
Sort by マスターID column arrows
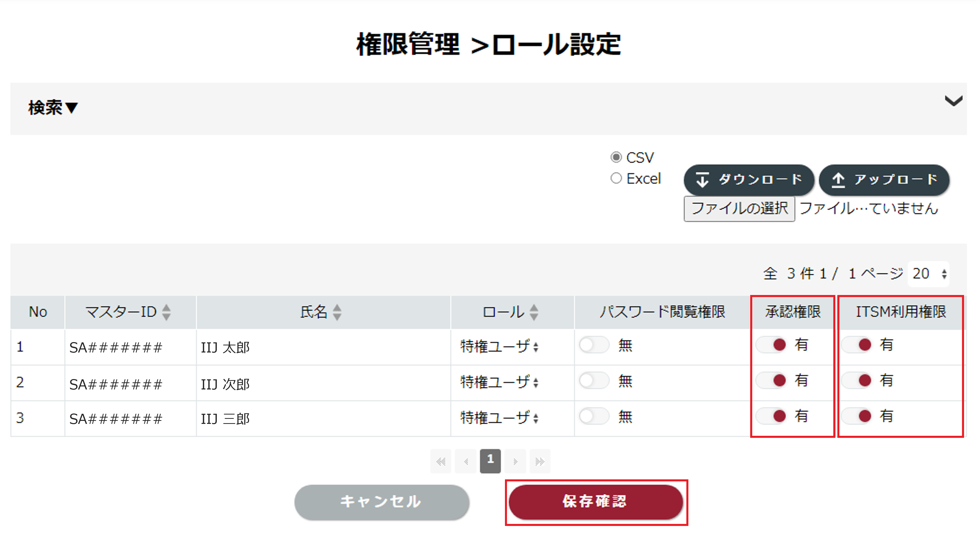166,312
